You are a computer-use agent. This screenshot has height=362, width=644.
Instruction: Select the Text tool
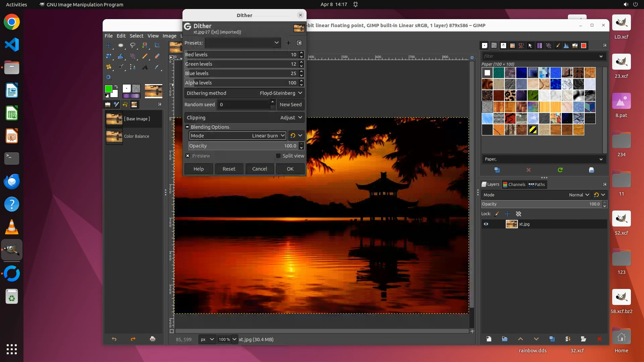click(x=145, y=67)
